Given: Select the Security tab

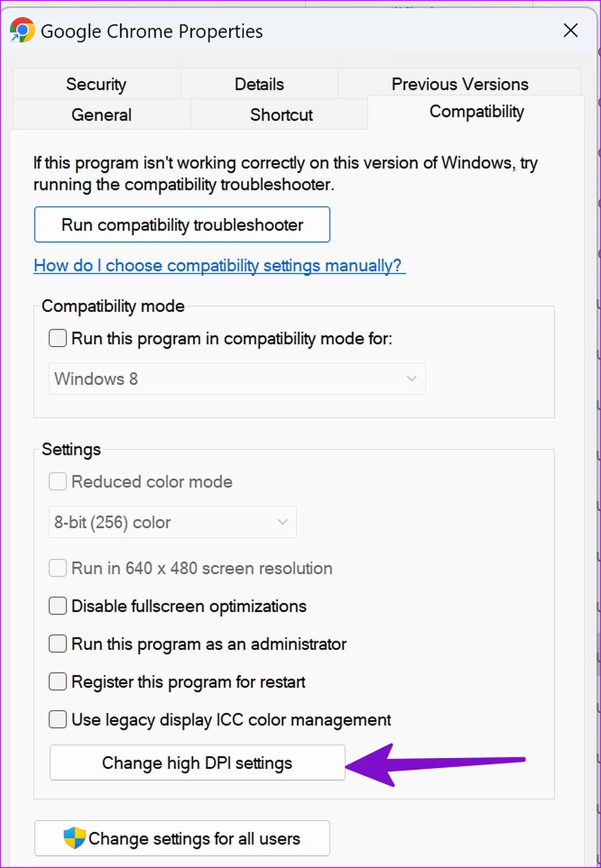Looking at the screenshot, I should tap(96, 83).
